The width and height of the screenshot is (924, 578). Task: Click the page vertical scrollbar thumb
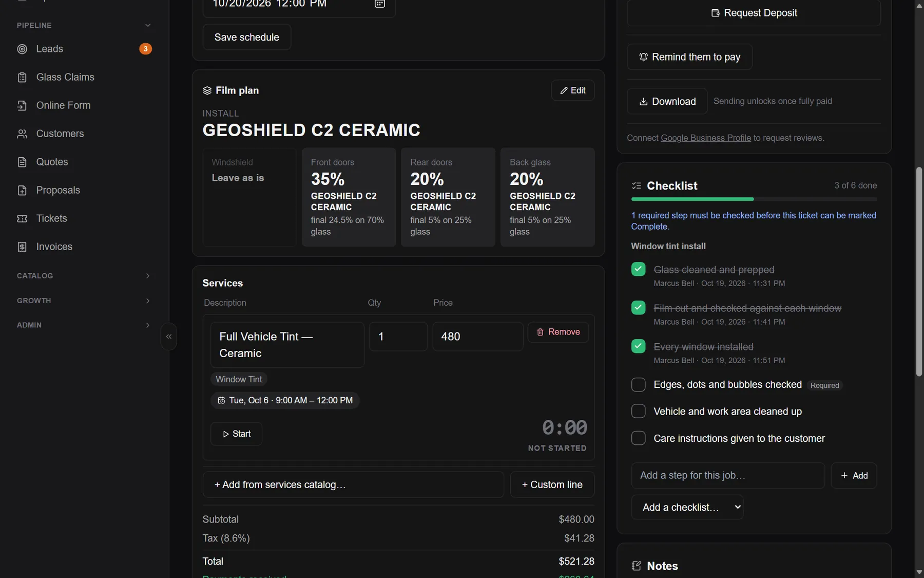tap(919, 272)
